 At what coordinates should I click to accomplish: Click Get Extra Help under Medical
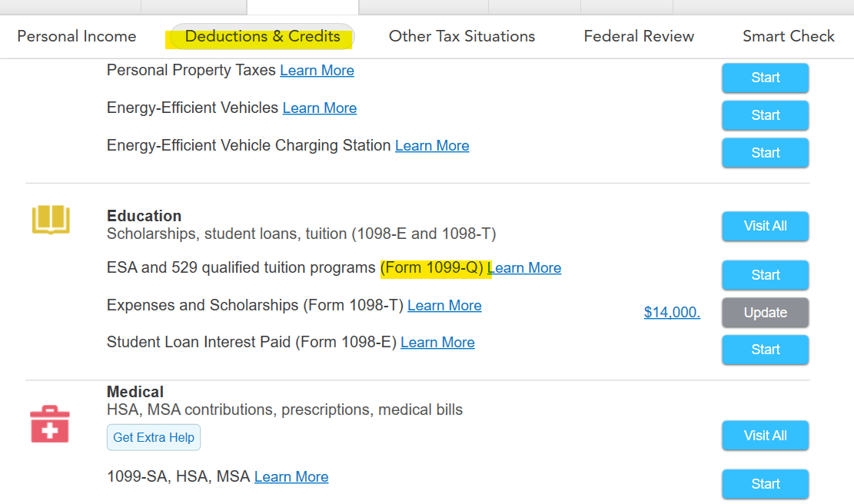[x=154, y=438]
